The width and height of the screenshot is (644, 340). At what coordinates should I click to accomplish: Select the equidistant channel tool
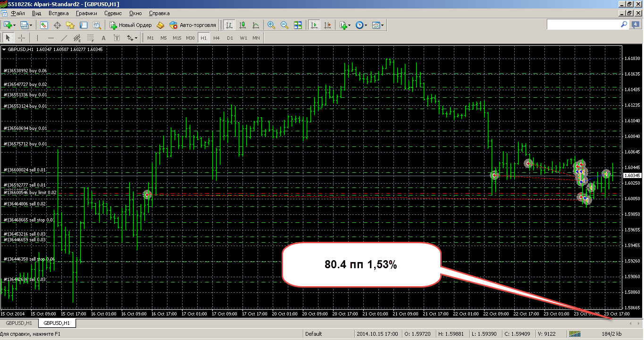pos(77,38)
